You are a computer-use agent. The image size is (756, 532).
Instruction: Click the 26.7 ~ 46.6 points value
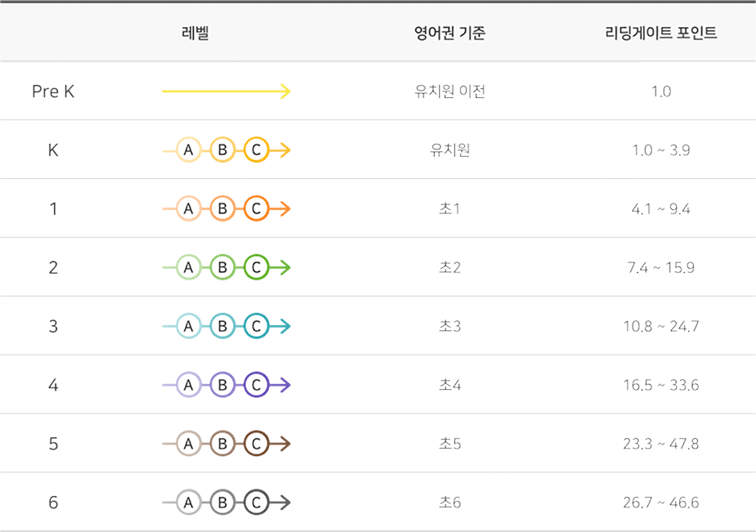tap(661, 503)
